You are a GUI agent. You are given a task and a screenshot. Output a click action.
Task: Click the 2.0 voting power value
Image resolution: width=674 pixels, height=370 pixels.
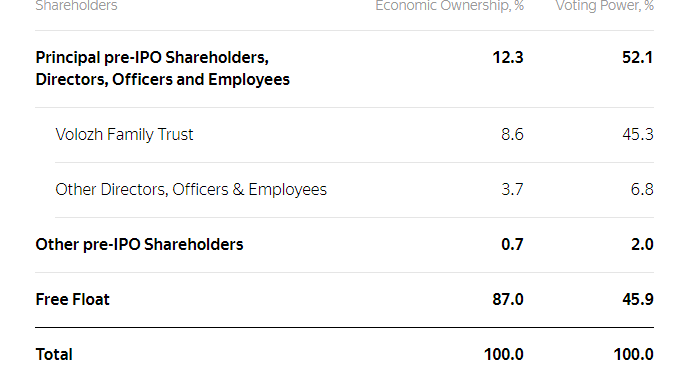pyautogui.click(x=642, y=245)
